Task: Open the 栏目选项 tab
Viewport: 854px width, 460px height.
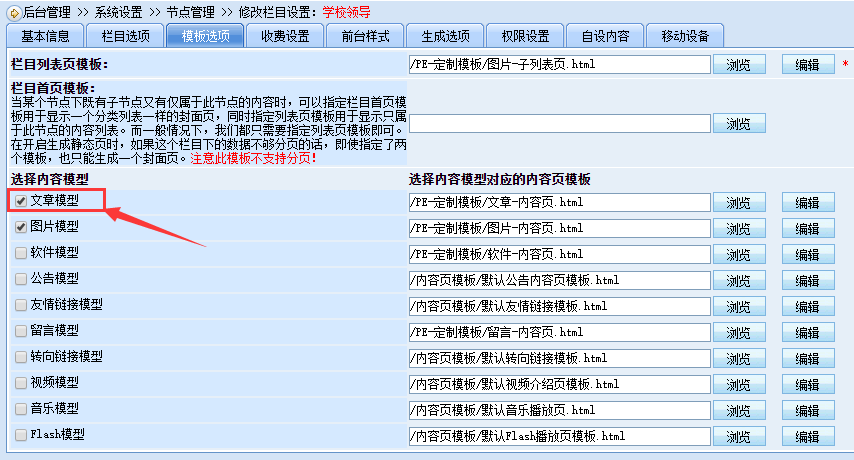Action: point(125,36)
